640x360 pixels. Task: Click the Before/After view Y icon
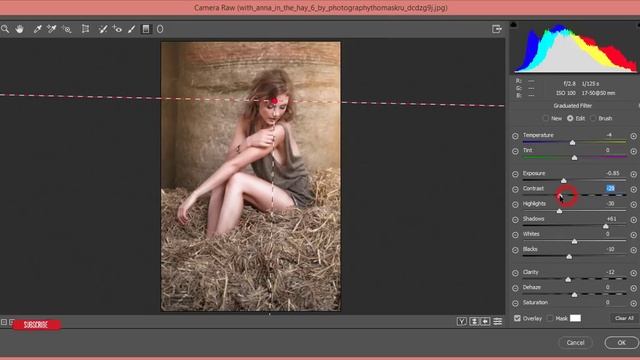click(x=462, y=322)
